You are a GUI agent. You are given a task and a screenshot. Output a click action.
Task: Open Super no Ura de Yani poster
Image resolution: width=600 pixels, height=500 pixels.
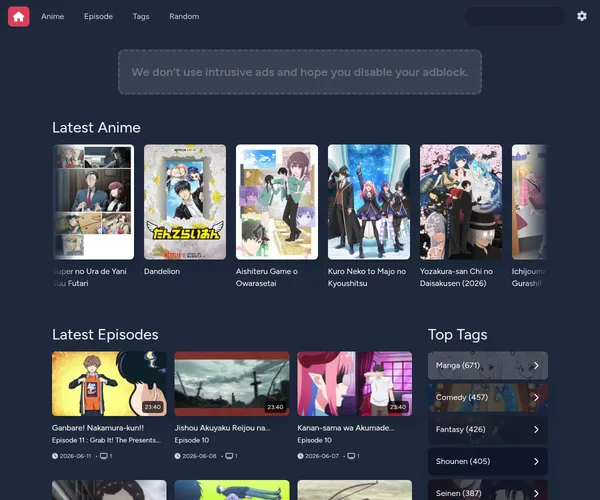[93, 202]
